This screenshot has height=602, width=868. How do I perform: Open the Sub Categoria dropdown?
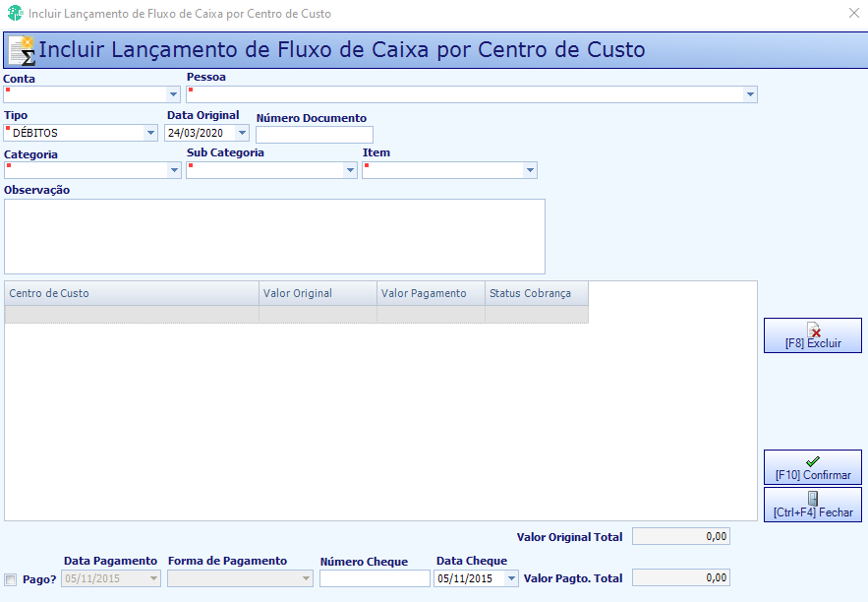[350, 170]
